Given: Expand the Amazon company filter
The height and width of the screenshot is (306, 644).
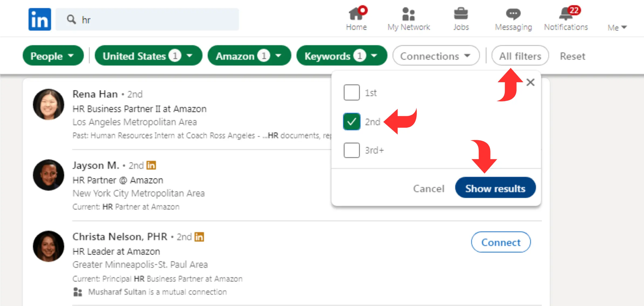Looking at the screenshot, I should [x=249, y=56].
